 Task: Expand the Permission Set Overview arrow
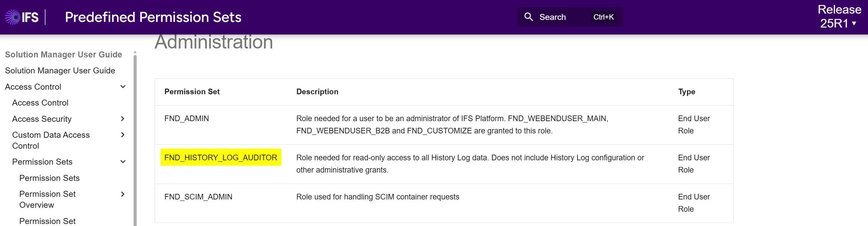pos(123,194)
